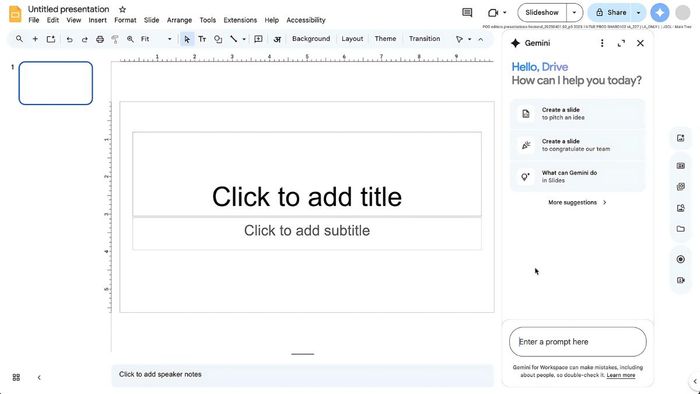Expand Slideshow options dropdown
This screenshot has width=700, height=394.
point(575,12)
